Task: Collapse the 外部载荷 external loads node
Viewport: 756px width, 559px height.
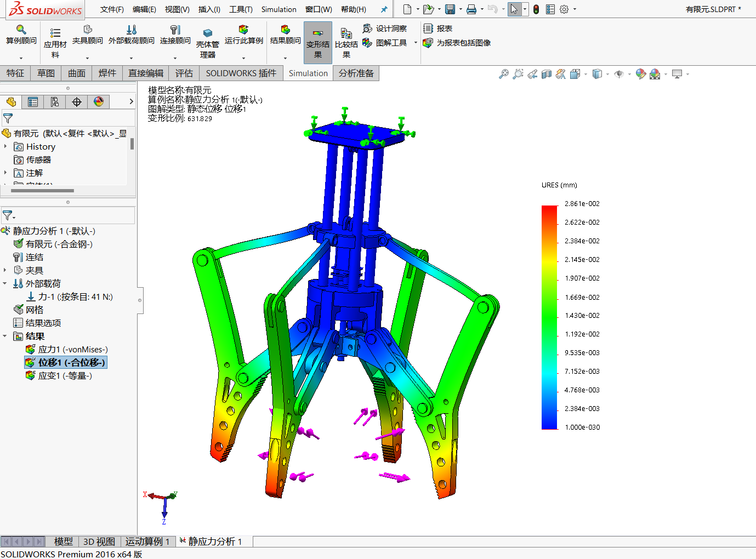Action: [5, 283]
